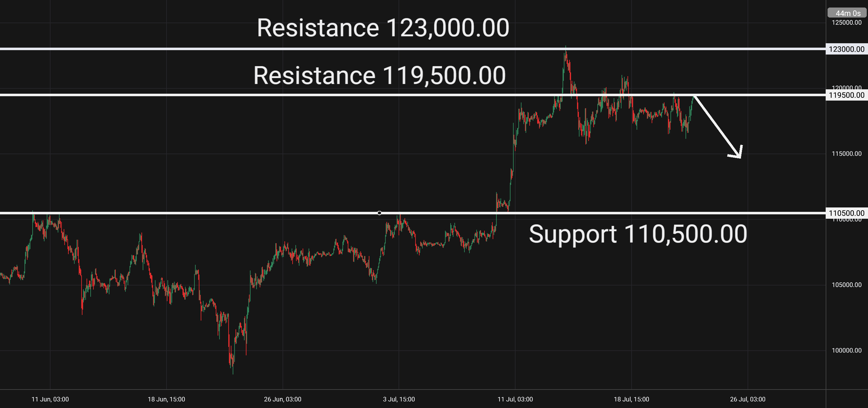Select the Resistance 119,500.00 text annotation
The height and width of the screenshot is (408, 868).
pos(379,76)
